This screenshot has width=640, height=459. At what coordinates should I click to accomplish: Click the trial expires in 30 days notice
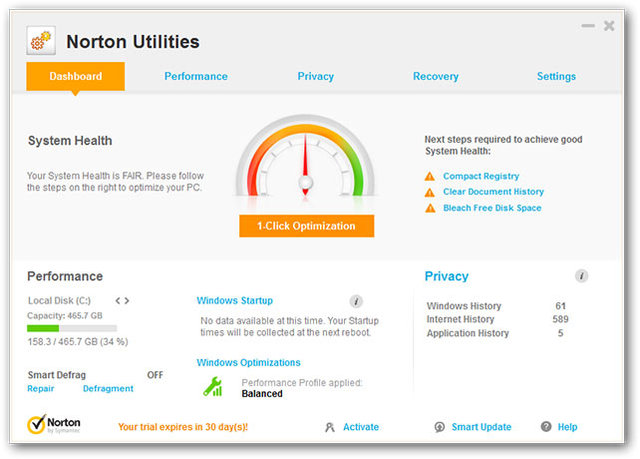183,427
